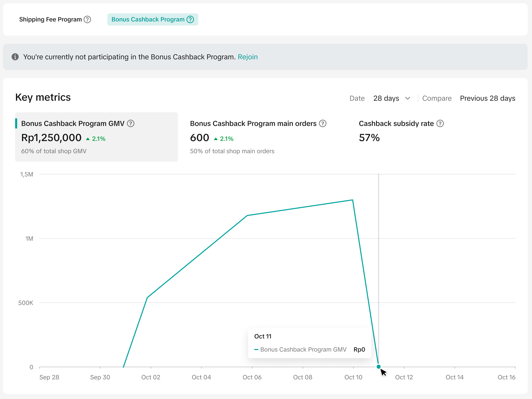Click green up-arrow next to 600 orders
This screenshot has height=399, width=532.
(x=216, y=139)
